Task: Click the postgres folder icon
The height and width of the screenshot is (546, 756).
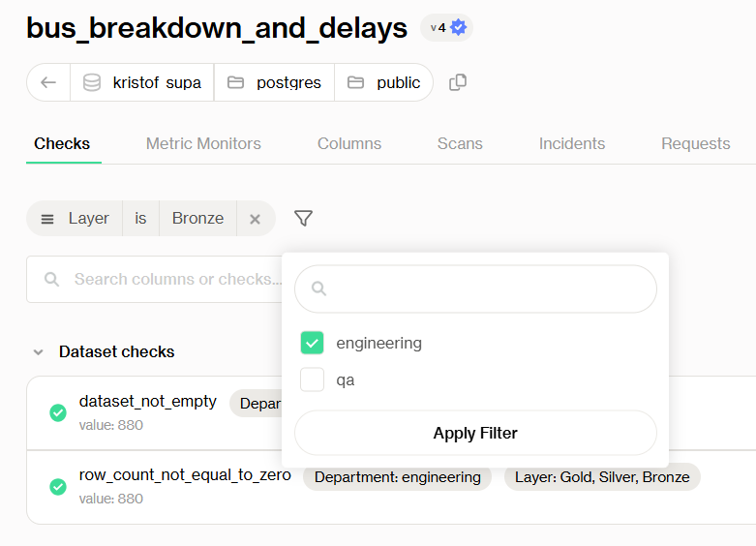Action: coord(235,83)
